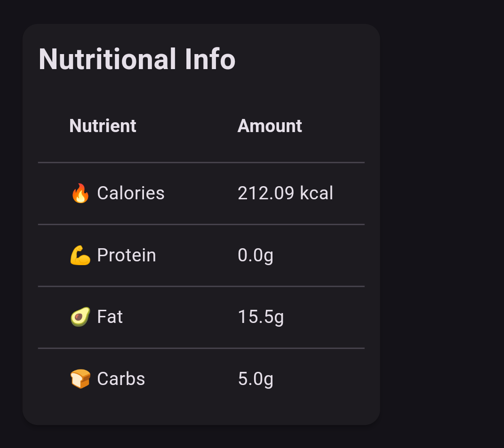Click the Amount column header

point(270,126)
